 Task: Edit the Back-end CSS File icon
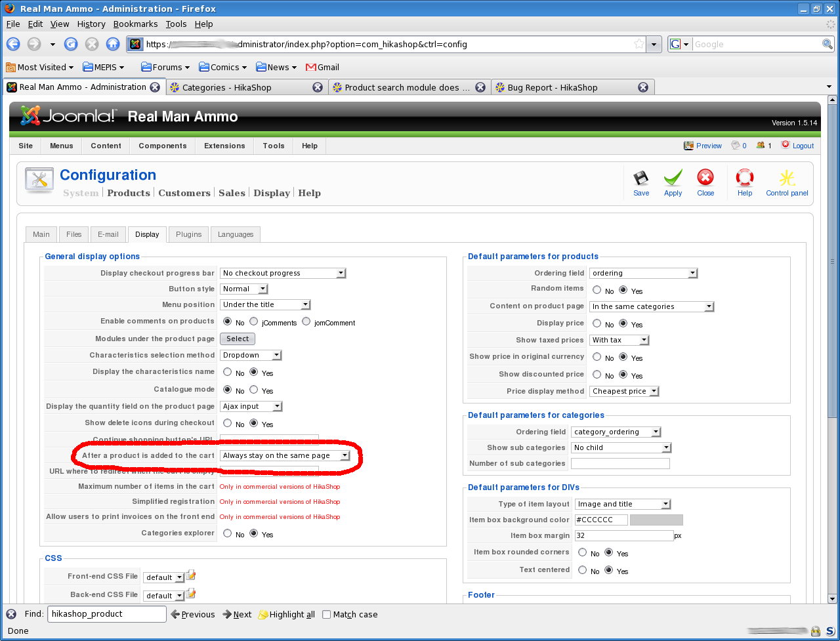191,594
